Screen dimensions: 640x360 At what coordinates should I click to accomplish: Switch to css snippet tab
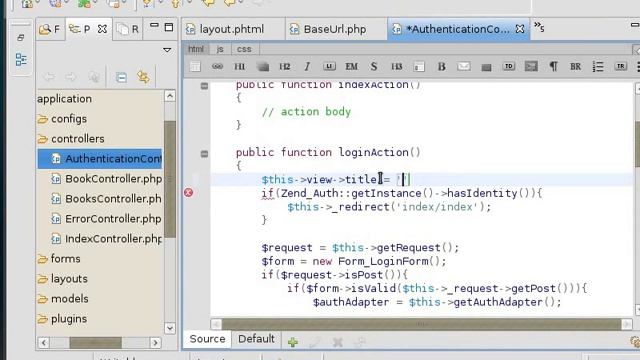pyautogui.click(x=244, y=49)
